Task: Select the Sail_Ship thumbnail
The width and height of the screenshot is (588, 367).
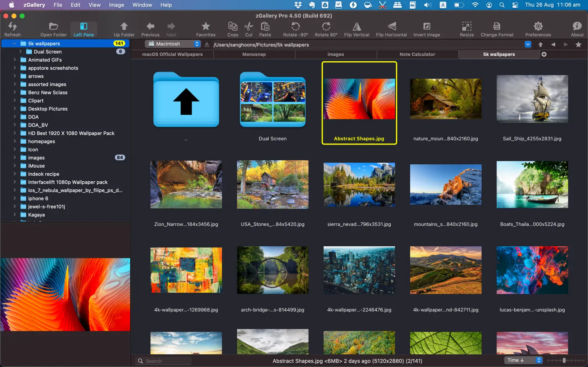Action: pos(532,99)
